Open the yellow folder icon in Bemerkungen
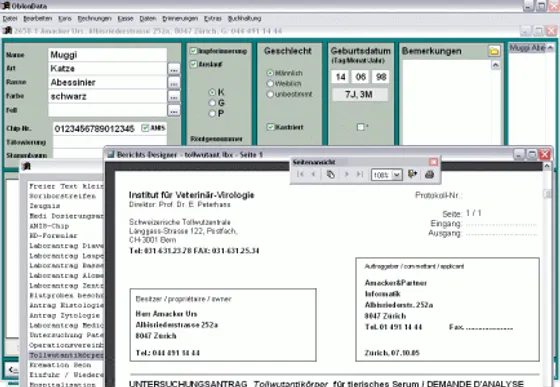560x387 pixels. point(494,51)
